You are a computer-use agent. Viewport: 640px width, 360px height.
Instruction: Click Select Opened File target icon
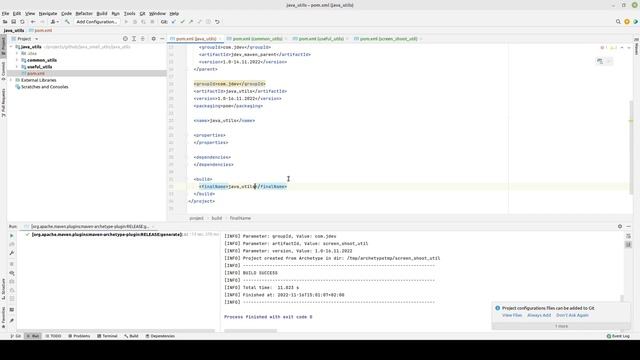tap(125, 39)
